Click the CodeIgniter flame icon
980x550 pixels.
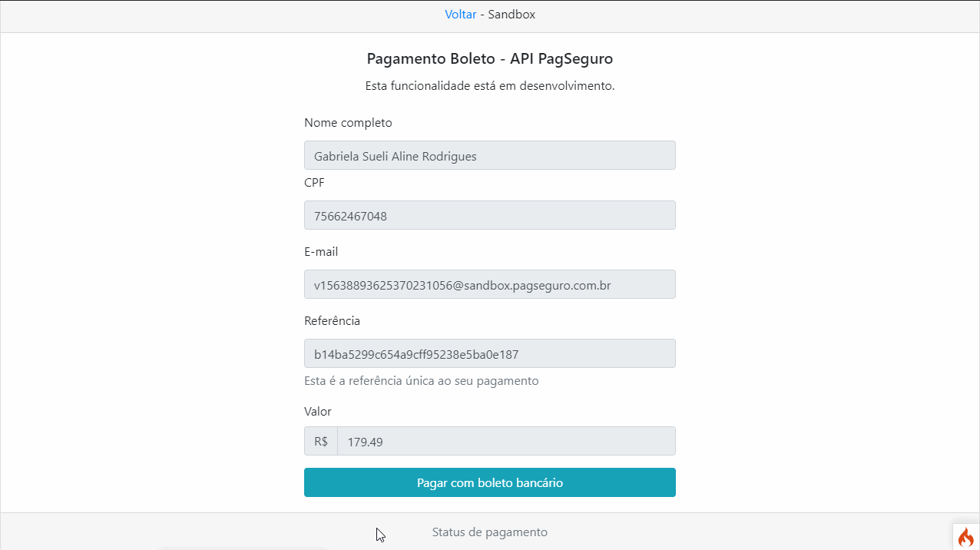(966, 538)
